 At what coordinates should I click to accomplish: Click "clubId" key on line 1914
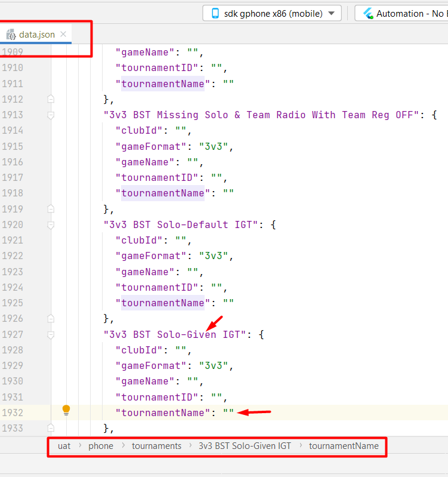[x=139, y=131]
